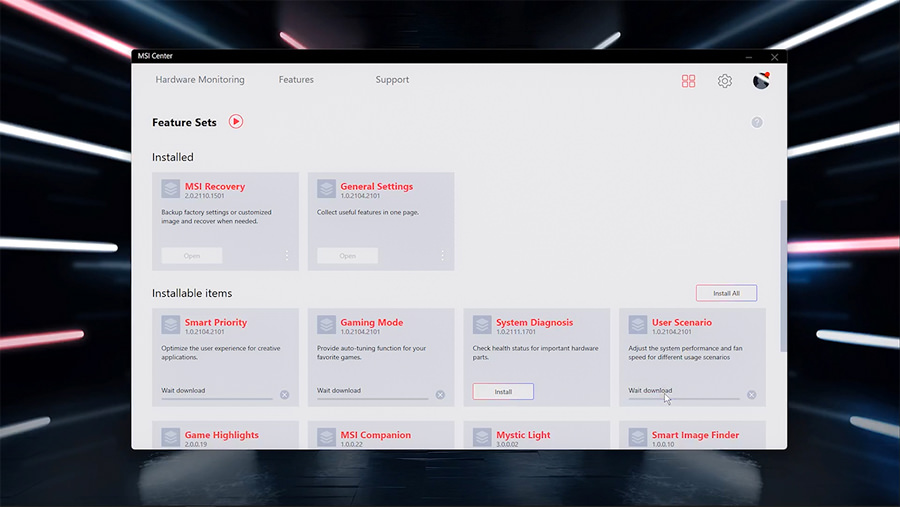
Task: Open the Hardware Monitoring tab
Action: pos(200,80)
